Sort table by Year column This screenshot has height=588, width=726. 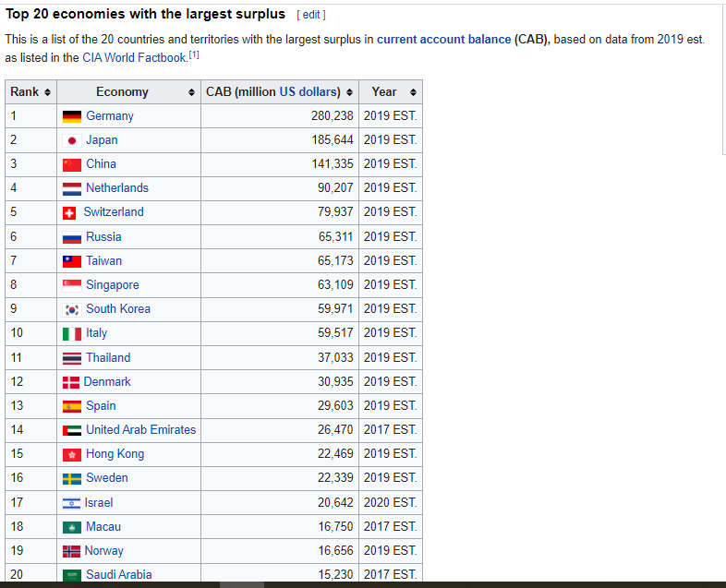(x=413, y=92)
